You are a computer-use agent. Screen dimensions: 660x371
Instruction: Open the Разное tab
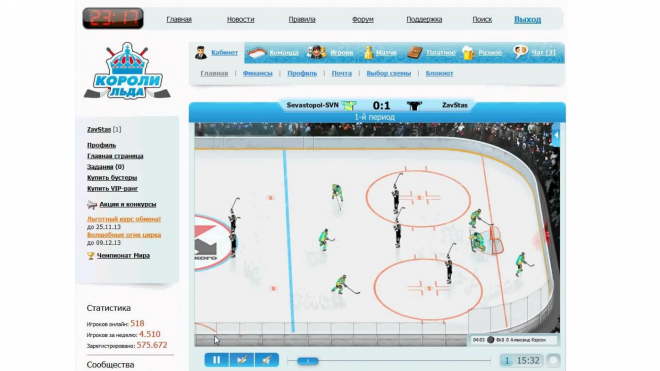click(490, 53)
